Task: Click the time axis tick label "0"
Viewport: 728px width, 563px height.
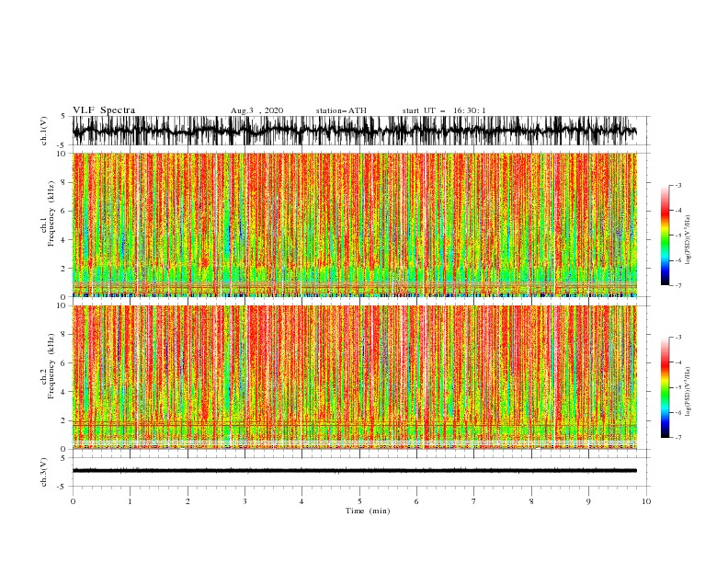Action: pyautogui.click(x=73, y=501)
